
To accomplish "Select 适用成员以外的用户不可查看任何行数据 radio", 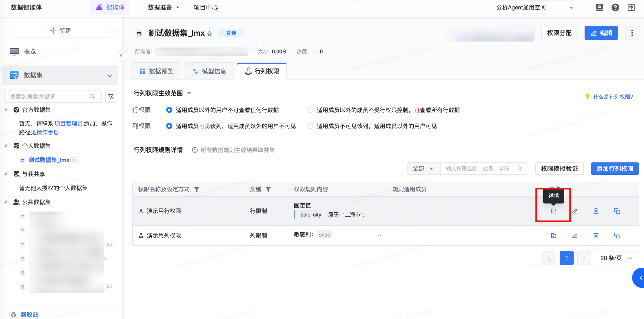I will click(x=169, y=110).
